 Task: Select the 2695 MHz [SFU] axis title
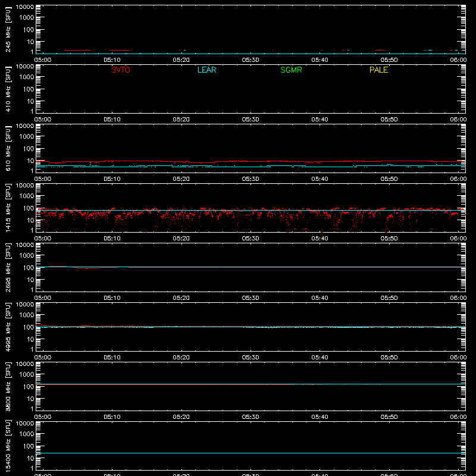[x=8, y=267]
